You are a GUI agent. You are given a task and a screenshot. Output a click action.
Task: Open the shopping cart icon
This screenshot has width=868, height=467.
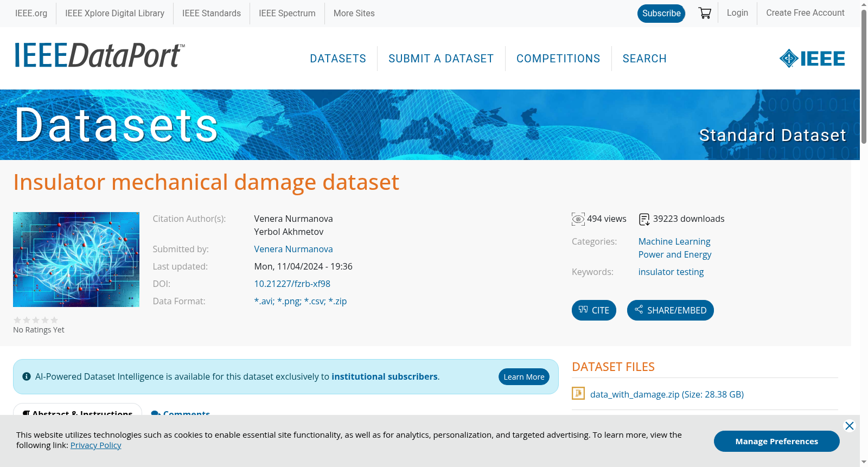(x=705, y=13)
